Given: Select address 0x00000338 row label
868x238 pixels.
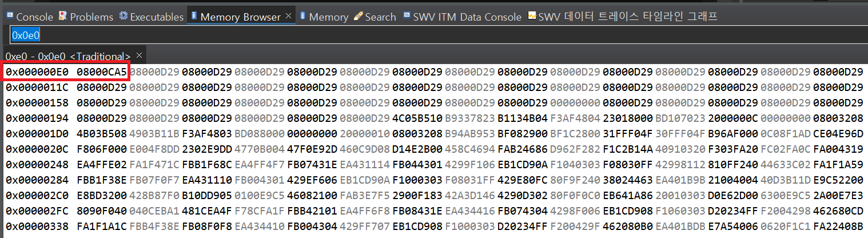Looking at the screenshot, I should 37,227.
